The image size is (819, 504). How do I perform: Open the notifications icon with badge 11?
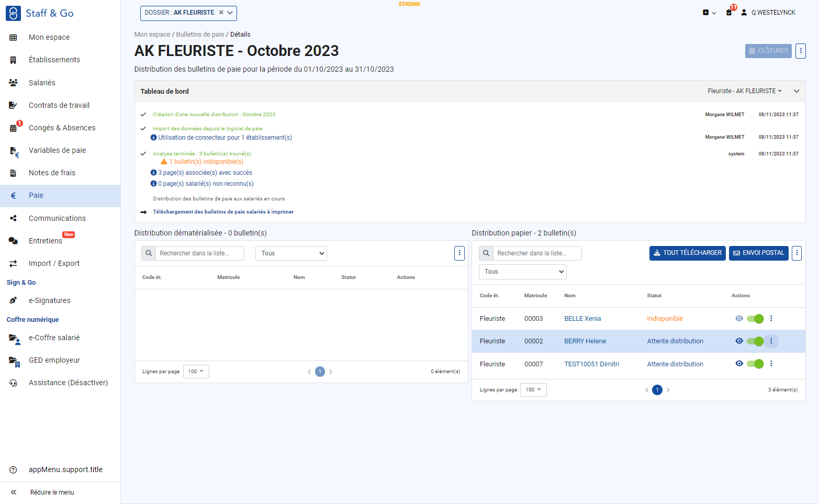coord(730,12)
